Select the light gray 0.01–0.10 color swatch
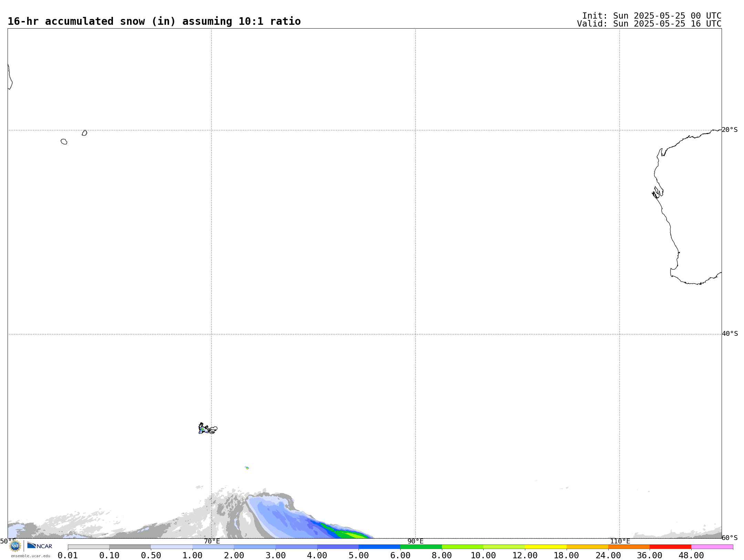The image size is (744, 560). point(89,547)
